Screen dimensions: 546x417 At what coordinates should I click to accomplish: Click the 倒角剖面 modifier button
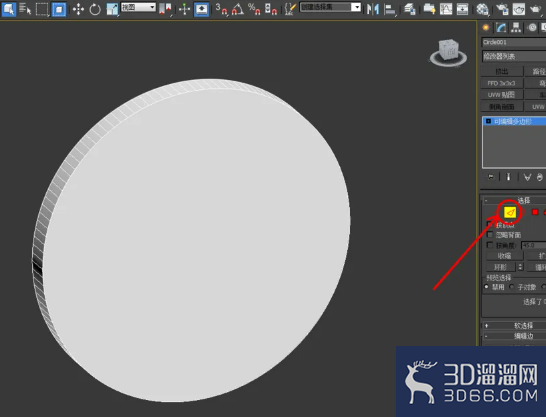click(x=502, y=107)
